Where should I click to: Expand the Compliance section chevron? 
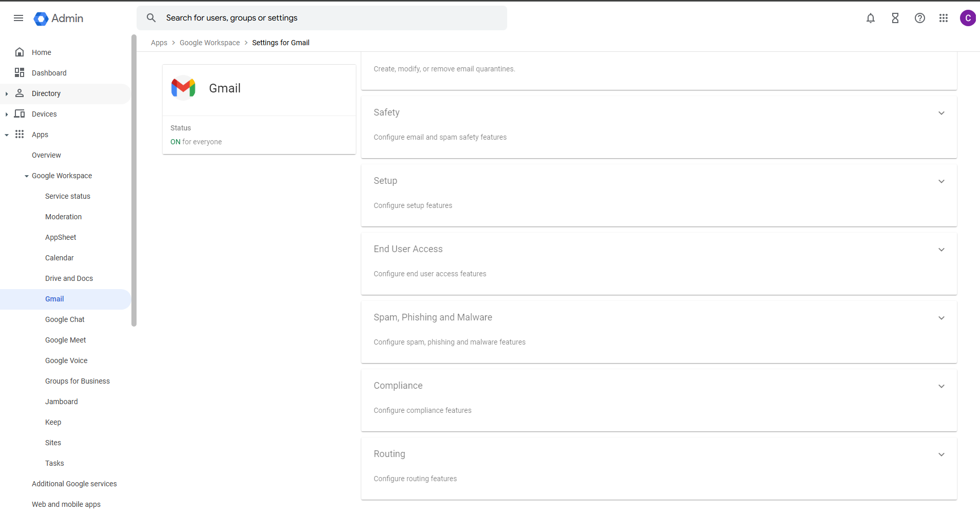(x=941, y=386)
